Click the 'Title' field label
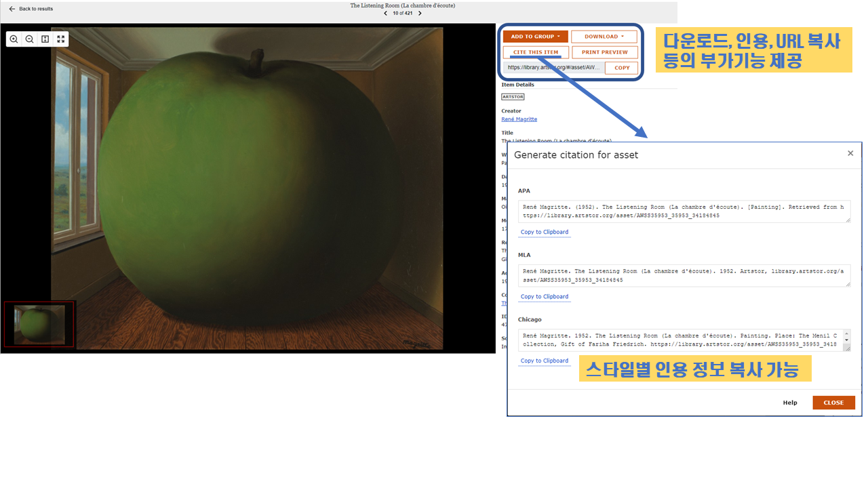 click(507, 133)
